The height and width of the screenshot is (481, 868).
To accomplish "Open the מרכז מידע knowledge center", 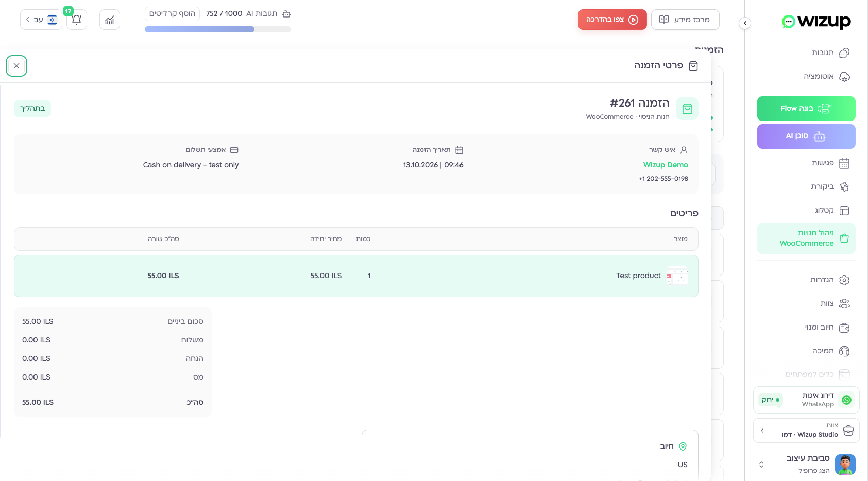I will (x=685, y=20).
